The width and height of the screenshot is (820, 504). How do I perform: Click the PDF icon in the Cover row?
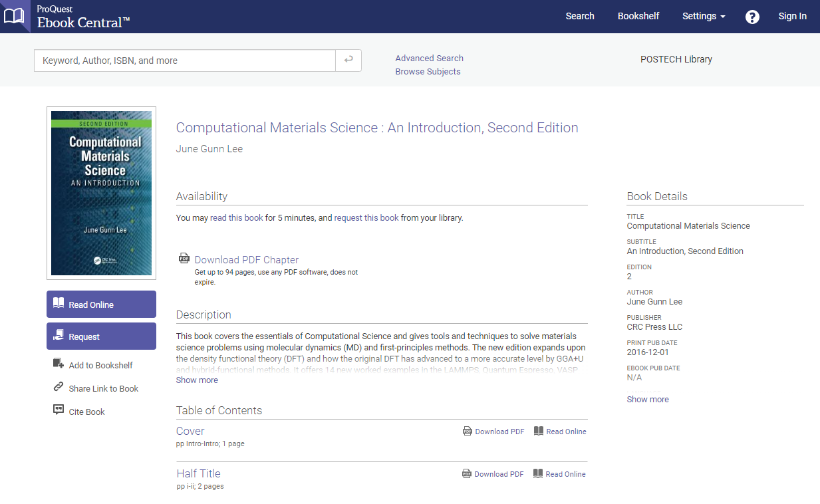[x=468, y=431]
